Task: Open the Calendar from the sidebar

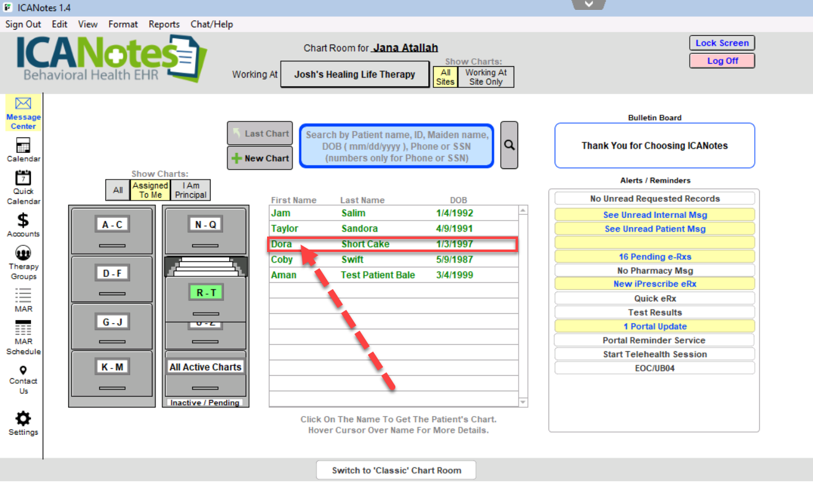Action: point(23,147)
